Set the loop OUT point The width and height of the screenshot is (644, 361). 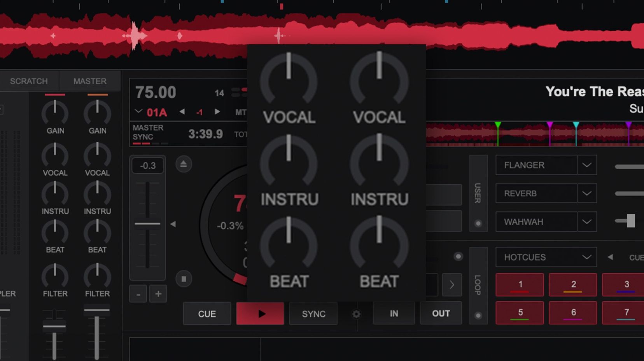point(441,313)
